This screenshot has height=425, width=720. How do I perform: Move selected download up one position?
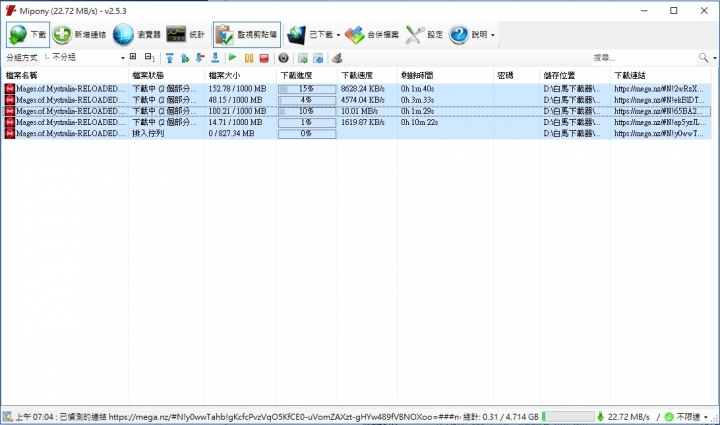(185, 58)
